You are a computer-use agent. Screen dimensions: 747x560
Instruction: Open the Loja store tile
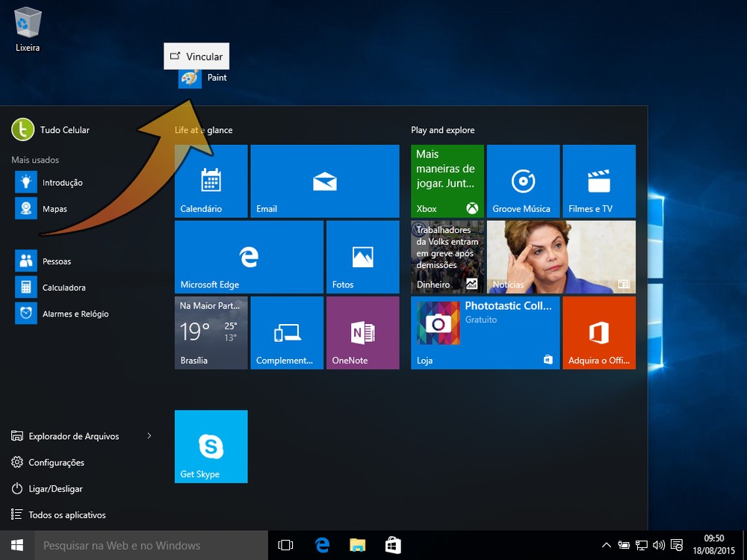[x=485, y=333]
